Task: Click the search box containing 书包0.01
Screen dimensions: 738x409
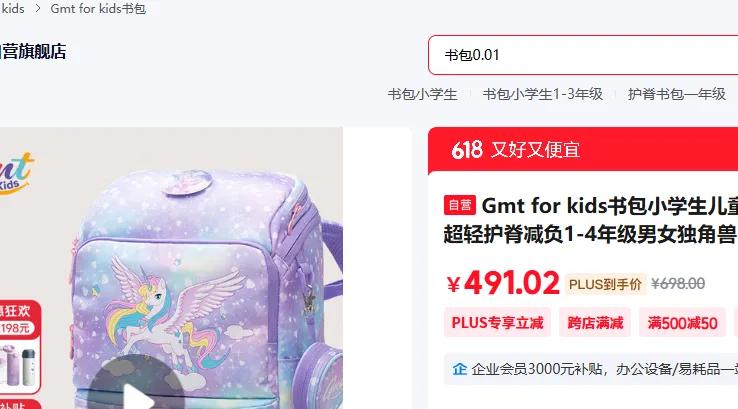Action: [583, 55]
